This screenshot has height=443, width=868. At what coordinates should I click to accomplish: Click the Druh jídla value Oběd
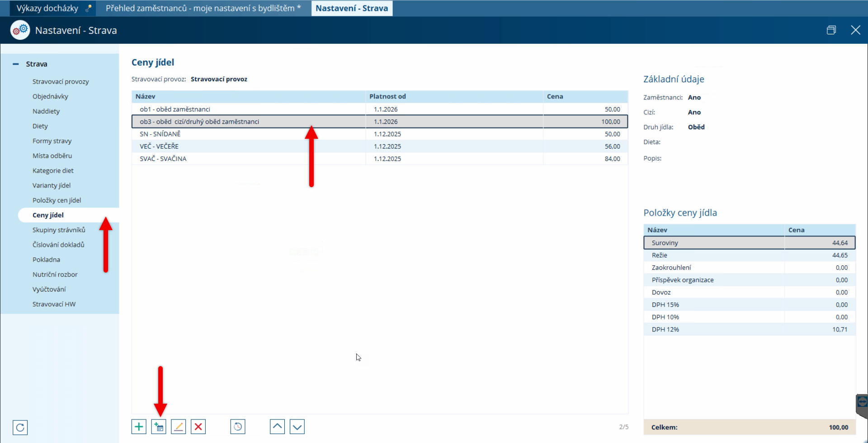pos(696,127)
